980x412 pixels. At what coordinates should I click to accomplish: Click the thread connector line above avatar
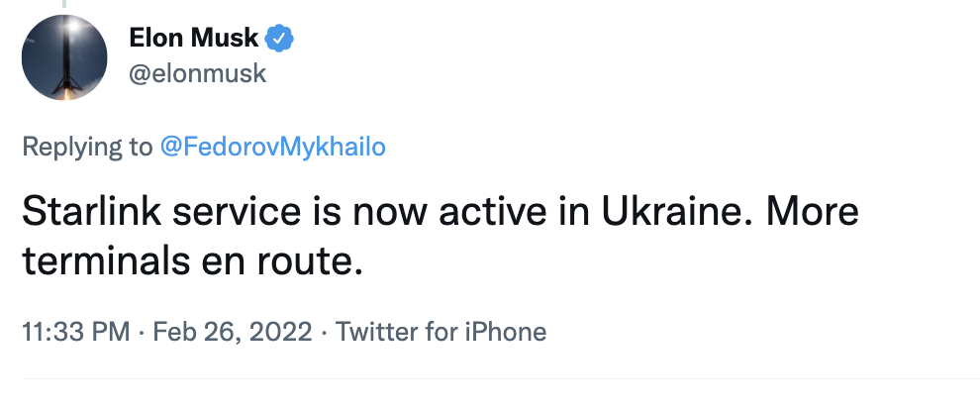(x=65, y=5)
